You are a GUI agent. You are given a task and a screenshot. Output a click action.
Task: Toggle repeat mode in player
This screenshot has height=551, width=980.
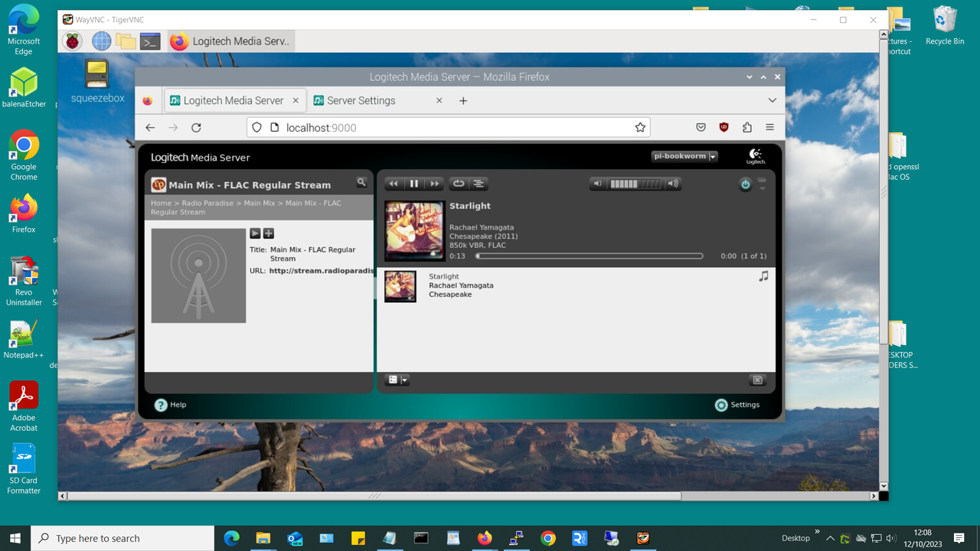(x=458, y=184)
